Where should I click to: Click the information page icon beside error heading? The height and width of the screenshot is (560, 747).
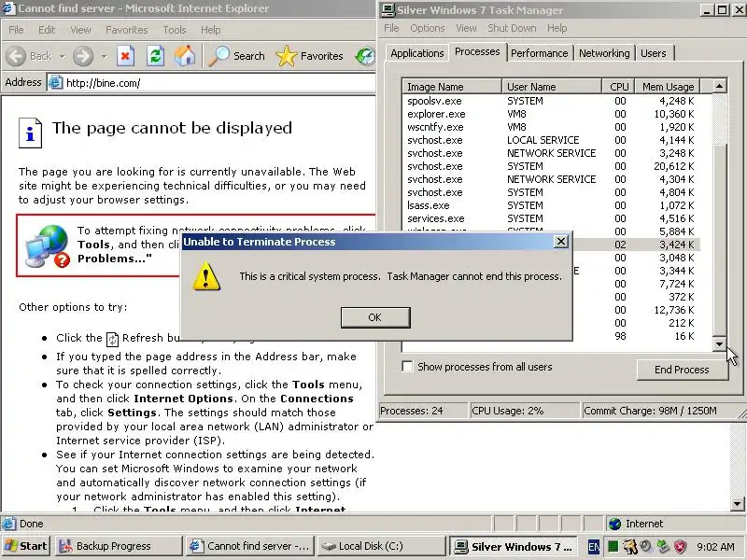(x=30, y=133)
